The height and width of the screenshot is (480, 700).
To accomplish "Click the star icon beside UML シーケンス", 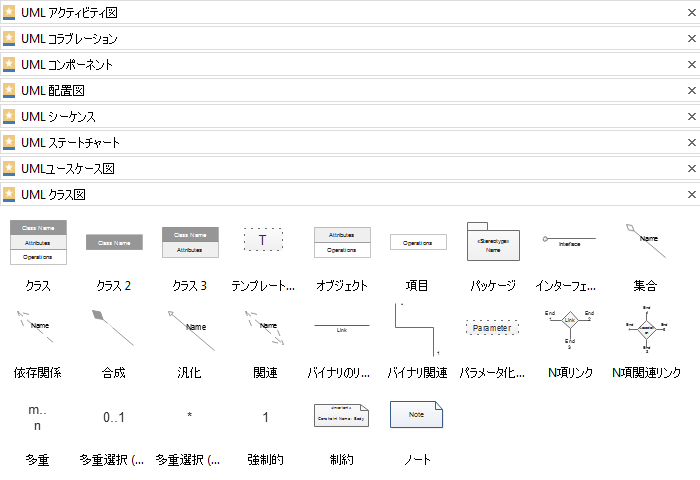I will click(x=9, y=117).
